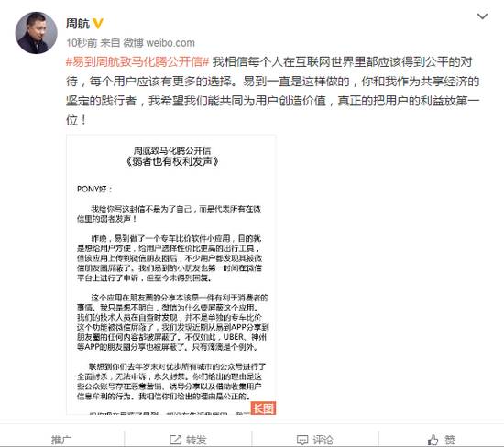The height and width of the screenshot is (447, 504).
Task: Open the 评论 comments section
Action: tap(323, 440)
